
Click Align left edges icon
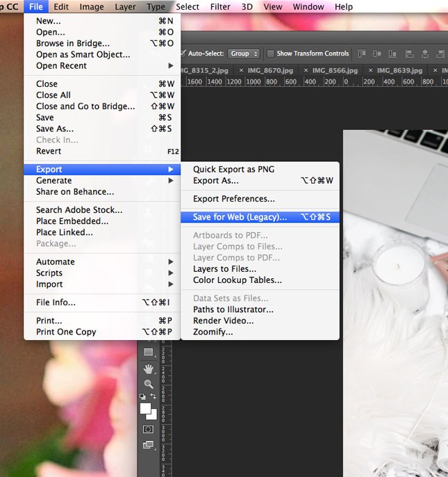pyautogui.click(x=410, y=54)
